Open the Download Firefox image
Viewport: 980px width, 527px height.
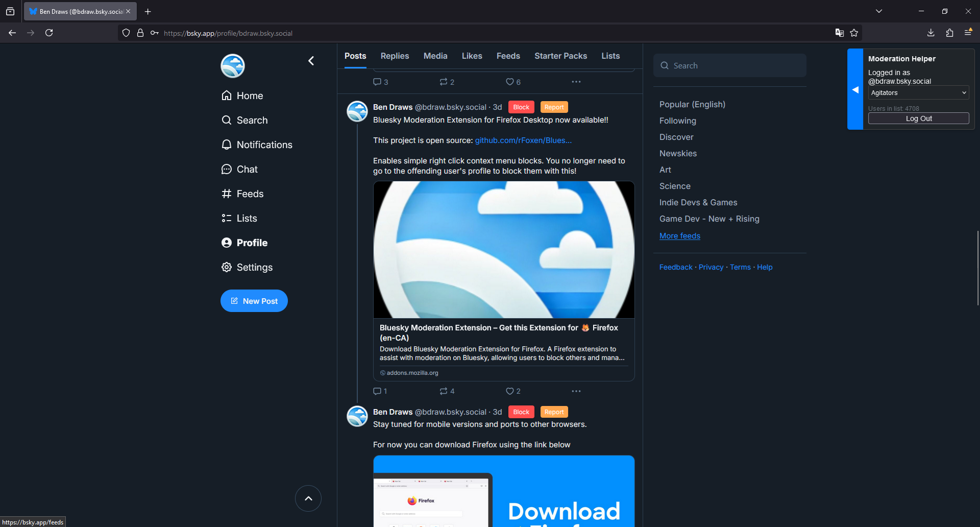(504, 491)
